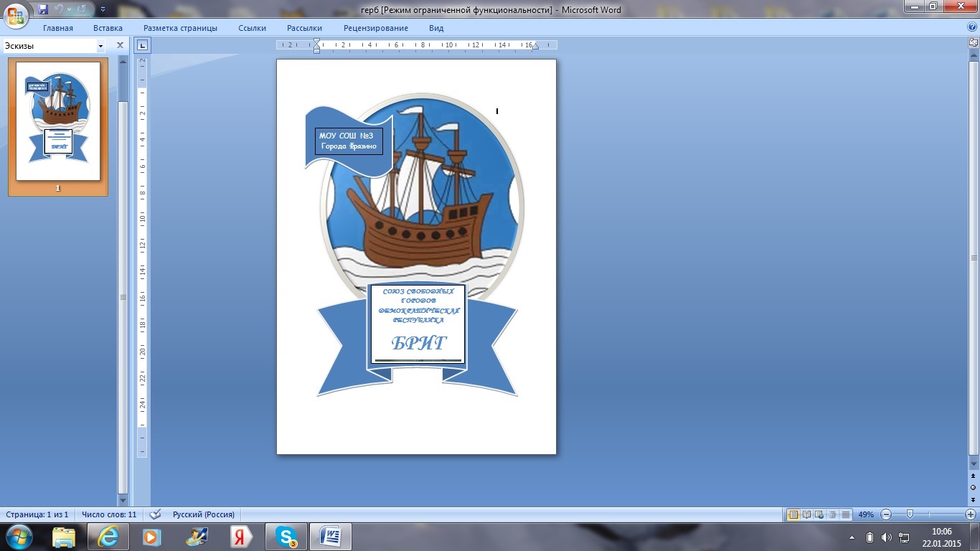Click the tab stop selector button
The height and width of the screenshot is (551, 980).
[143, 46]
